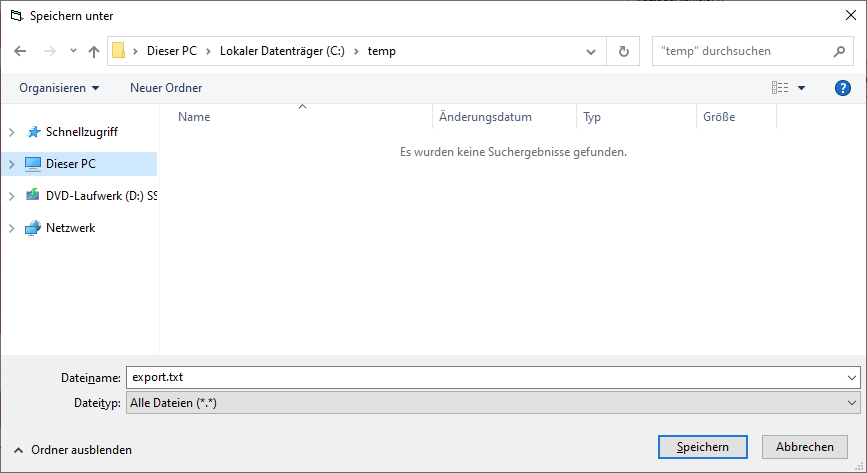Open the help question mark icon
The image size is (867, 473).
coord(842,88)
